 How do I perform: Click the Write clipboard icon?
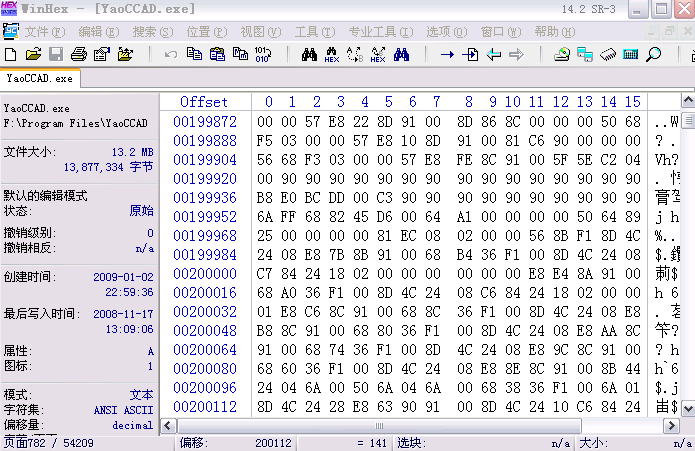pyautogui.click(x=240, y=54)
